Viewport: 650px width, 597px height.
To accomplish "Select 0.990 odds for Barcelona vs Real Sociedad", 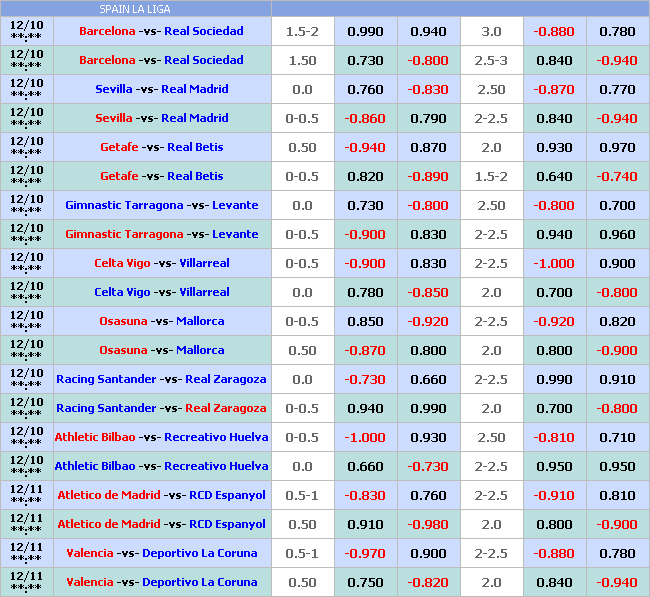I will click(365, 31).
